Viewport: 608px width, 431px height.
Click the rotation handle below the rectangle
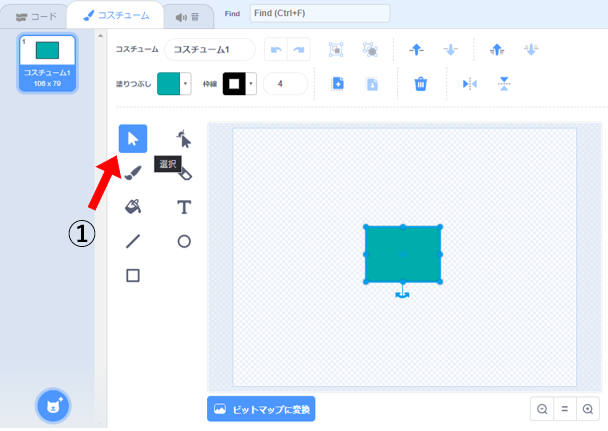[402, 295]
